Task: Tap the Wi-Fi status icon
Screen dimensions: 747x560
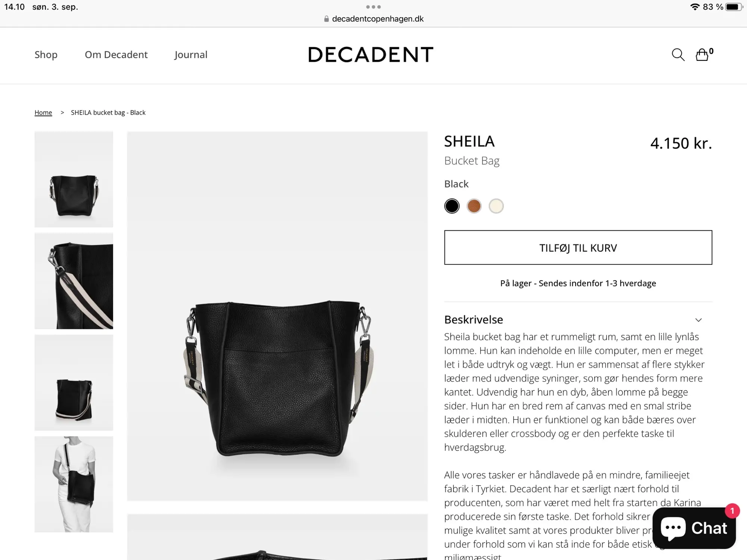Action: (695, 7)
